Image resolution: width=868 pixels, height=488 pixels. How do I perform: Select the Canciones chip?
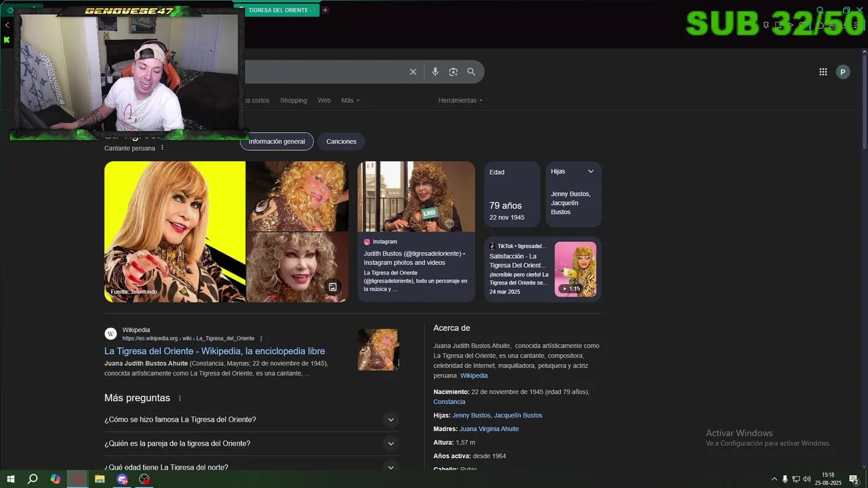click(341, 142)
